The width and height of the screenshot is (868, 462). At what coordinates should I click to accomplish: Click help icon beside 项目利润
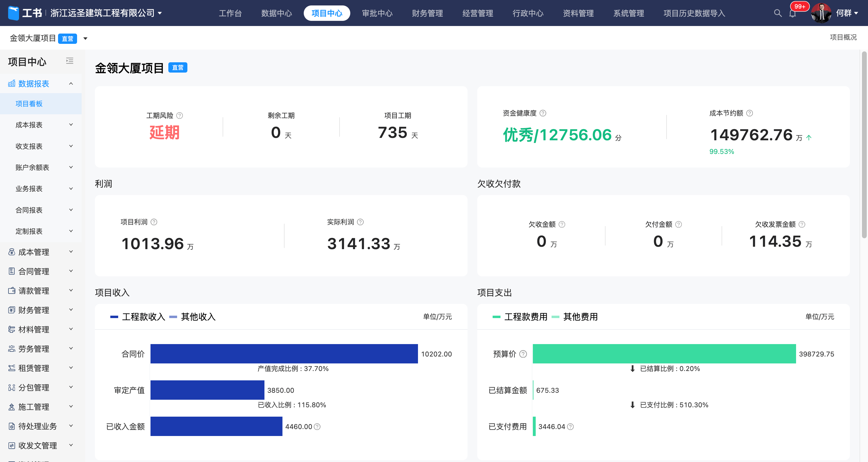coord(154,222)
